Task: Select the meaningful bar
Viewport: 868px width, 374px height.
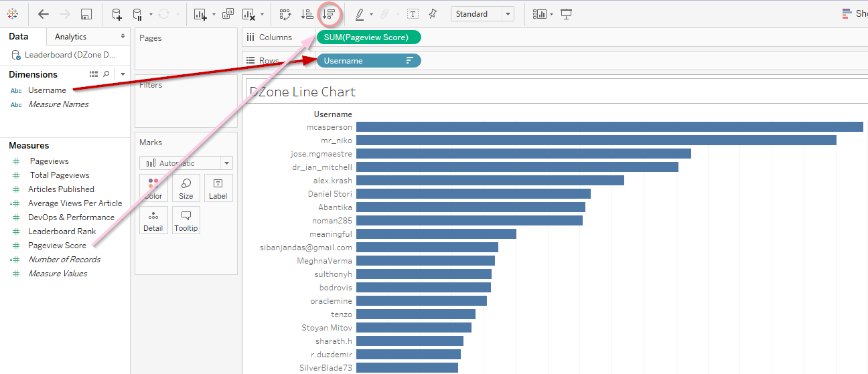Action: click(436, 234)
